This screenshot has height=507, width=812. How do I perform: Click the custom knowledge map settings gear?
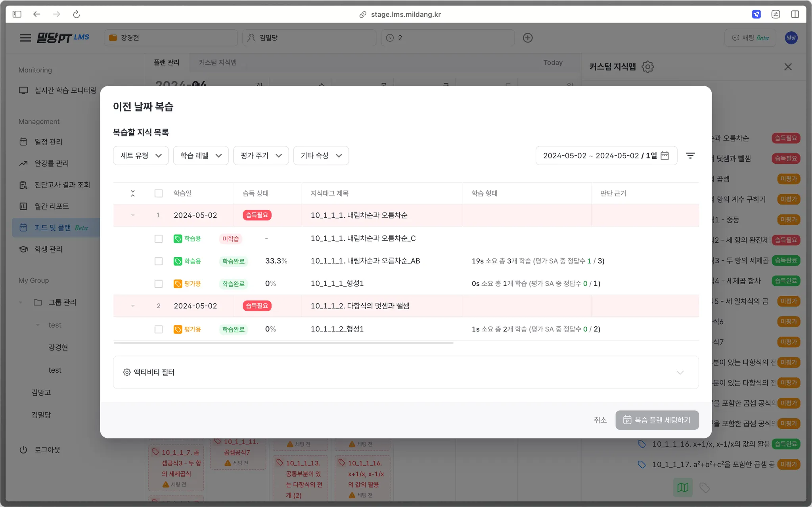(x=648, y=67)
